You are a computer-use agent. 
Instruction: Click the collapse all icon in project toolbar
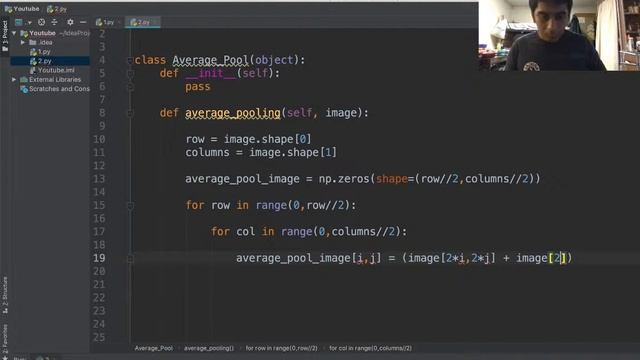[54, 22]
